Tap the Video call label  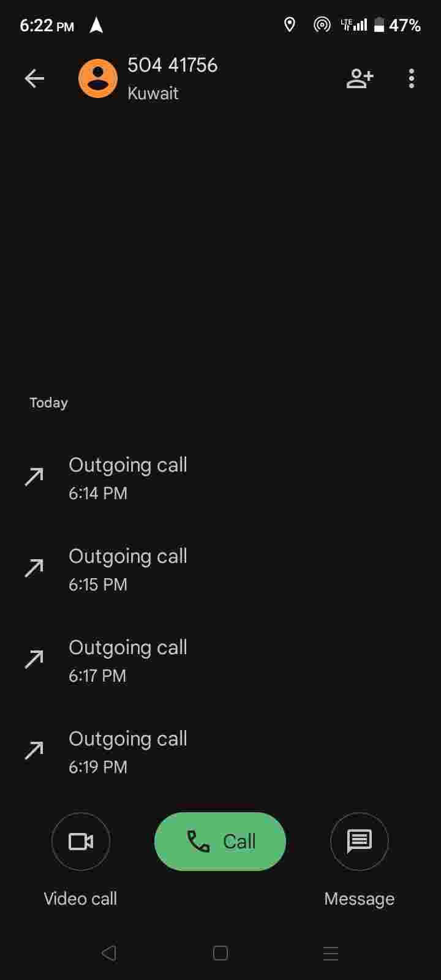pyautogui.click(x=80, y=899)
